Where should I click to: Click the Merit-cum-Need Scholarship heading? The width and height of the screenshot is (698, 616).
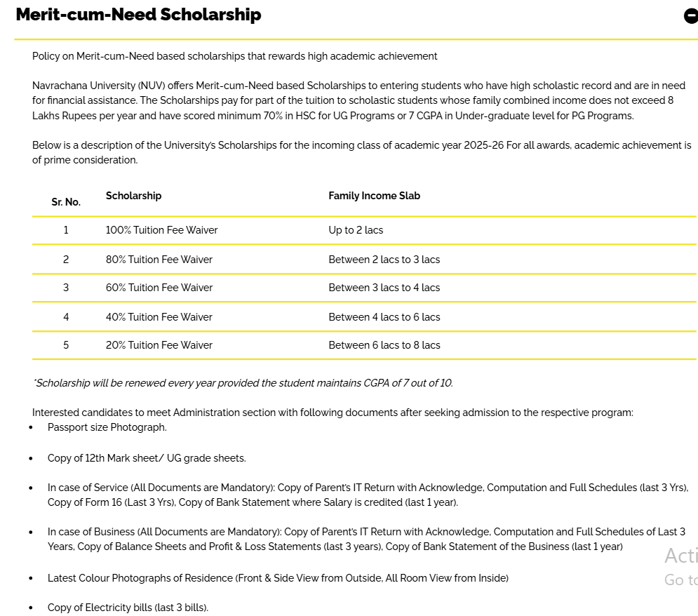pos(138,15)
